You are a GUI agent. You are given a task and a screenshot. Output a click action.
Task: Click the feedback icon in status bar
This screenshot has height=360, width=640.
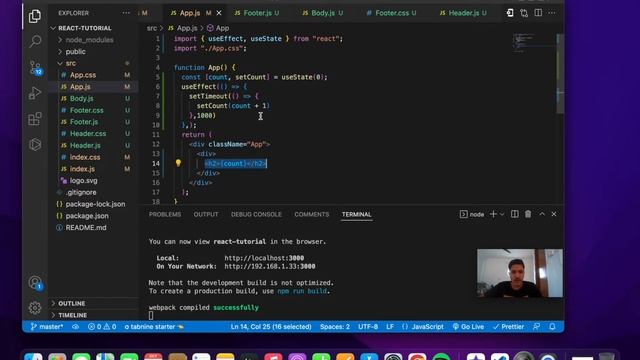click(537, 327)
